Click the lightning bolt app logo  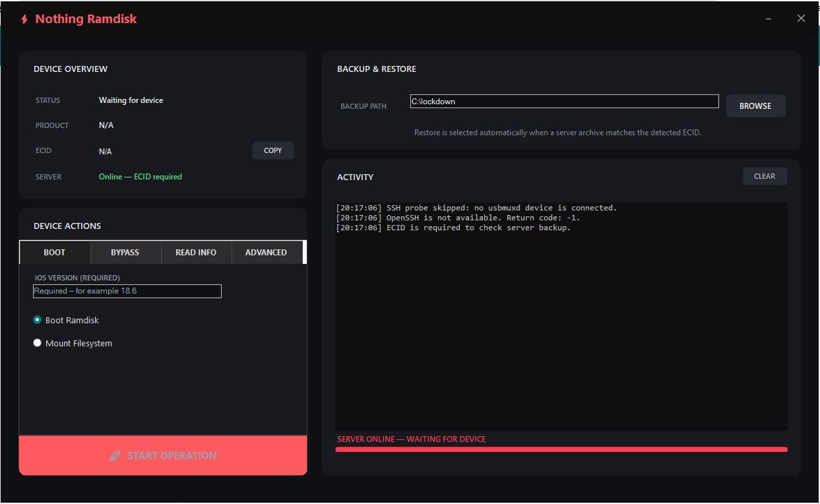pyautogui.click(x=24, y=19)
